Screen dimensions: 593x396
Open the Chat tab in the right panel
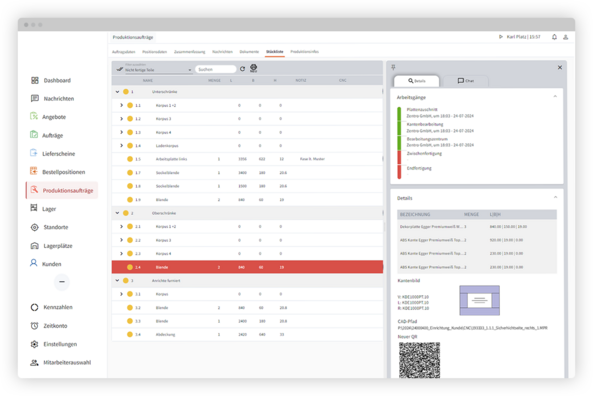tap(466, 81)
